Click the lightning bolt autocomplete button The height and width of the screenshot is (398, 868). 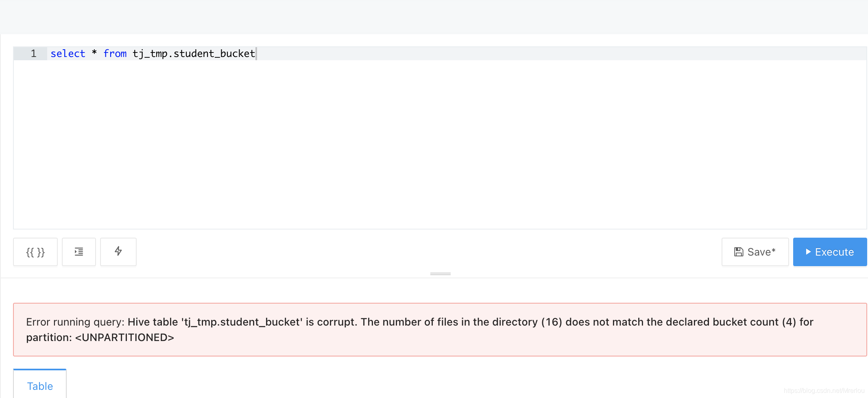coord(118,252)
